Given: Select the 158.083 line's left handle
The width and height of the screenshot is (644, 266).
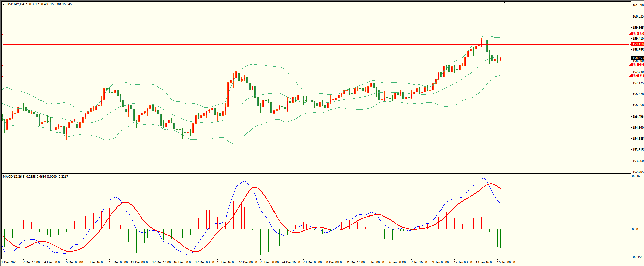Looking at the screenshot, I should tap(3, 65).
